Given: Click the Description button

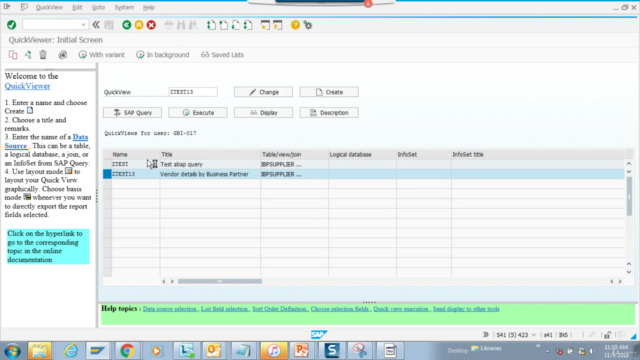Looking at the screenshot, I should (329, 113).
